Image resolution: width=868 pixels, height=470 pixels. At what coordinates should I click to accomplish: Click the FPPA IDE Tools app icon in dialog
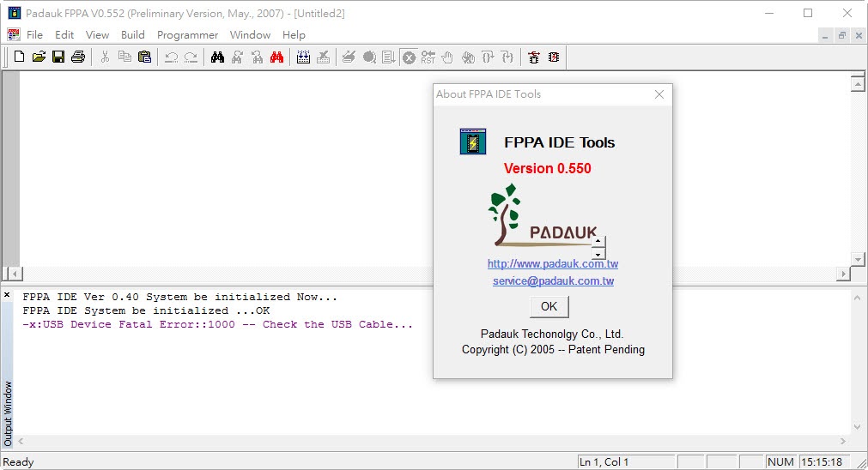[x=473, y=142]
